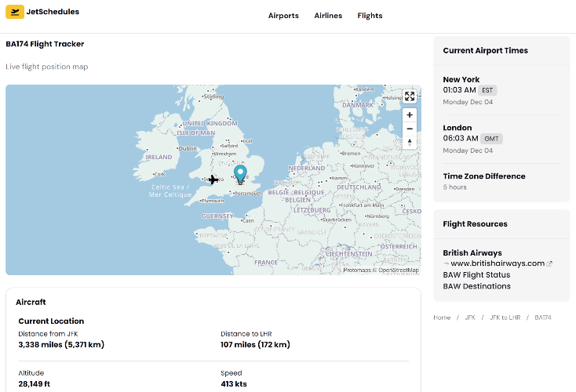Click distance value 107 miles (172 km)
Image resolution: width=576 pixels, height=392 pixels.
[255, 345]
